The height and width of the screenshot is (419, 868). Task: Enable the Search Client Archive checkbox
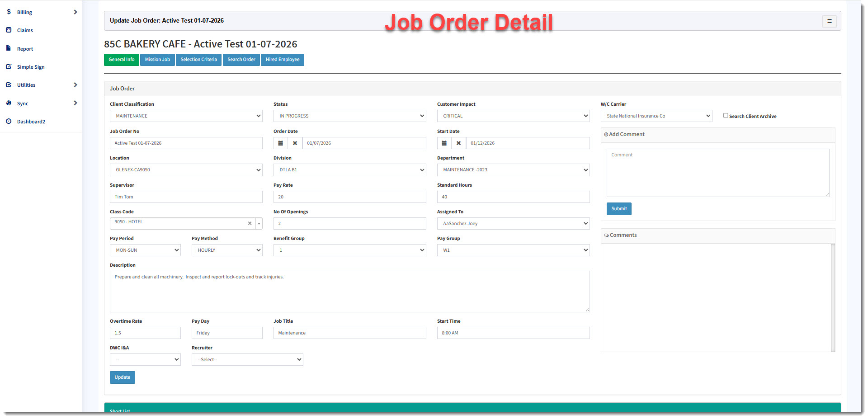[x=726, y=116]
